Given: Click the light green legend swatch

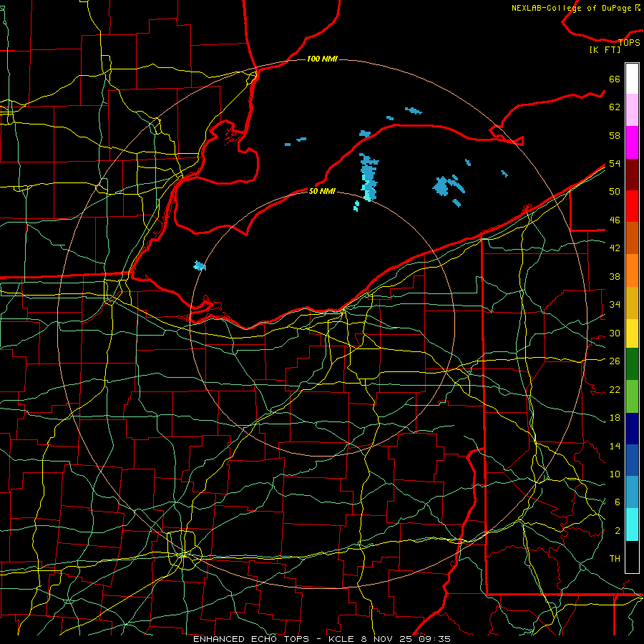Looking at the screenshot, I should pyautogui.click(x=632, y=396).
